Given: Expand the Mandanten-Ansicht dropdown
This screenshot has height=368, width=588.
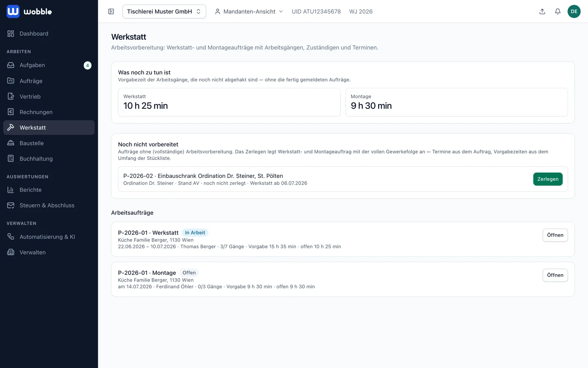Looking at the screenshot, I should coord(249,11).
